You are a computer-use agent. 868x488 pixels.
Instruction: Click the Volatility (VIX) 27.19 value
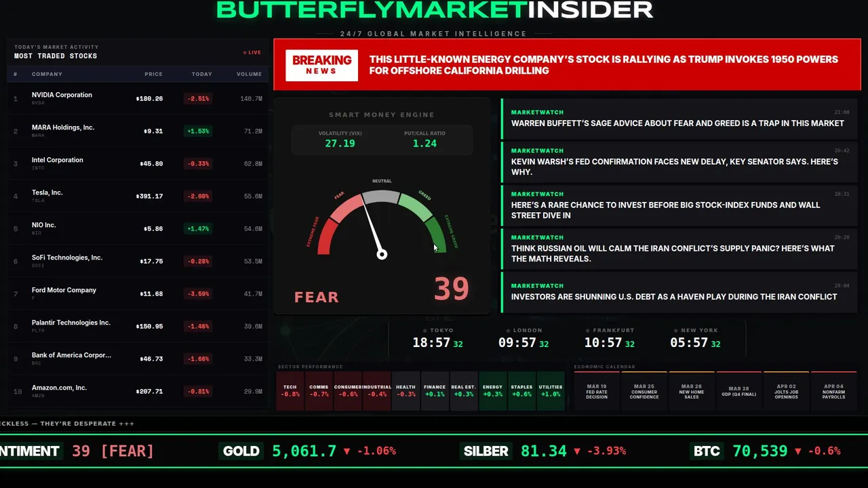tap(340, 144)
